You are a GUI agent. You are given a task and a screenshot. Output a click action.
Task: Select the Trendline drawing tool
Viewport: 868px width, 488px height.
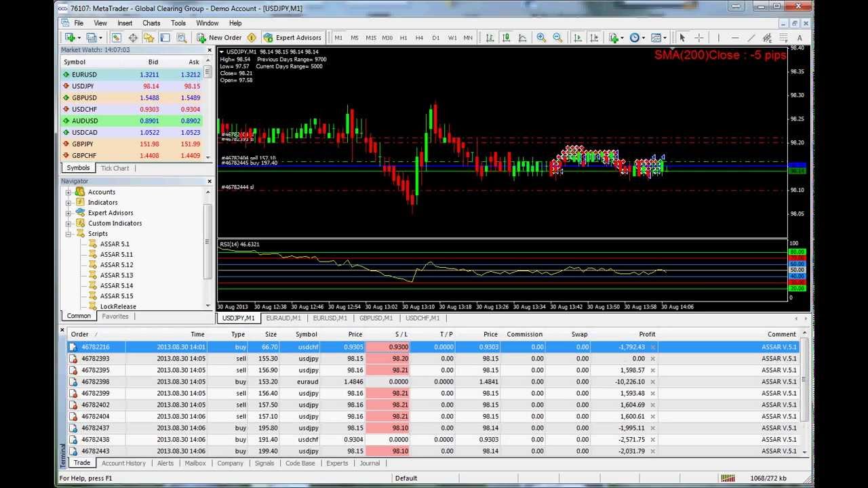click(x=752, y=38)
